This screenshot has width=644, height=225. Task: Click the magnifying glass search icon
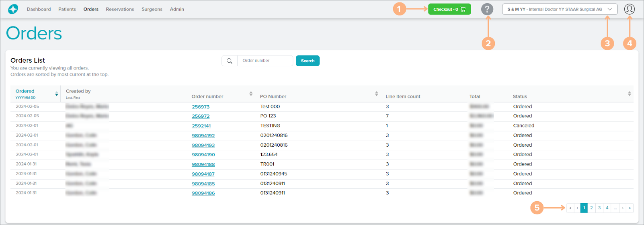coord(230,61)
